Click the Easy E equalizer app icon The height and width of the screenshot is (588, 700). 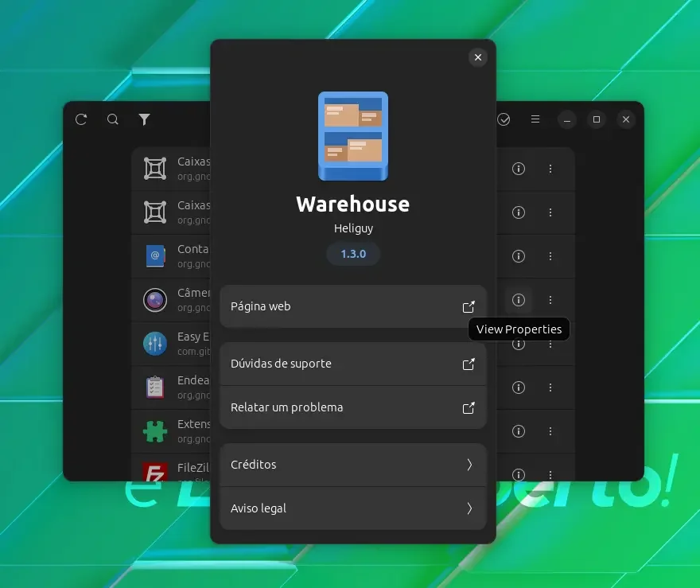[155, 344]
